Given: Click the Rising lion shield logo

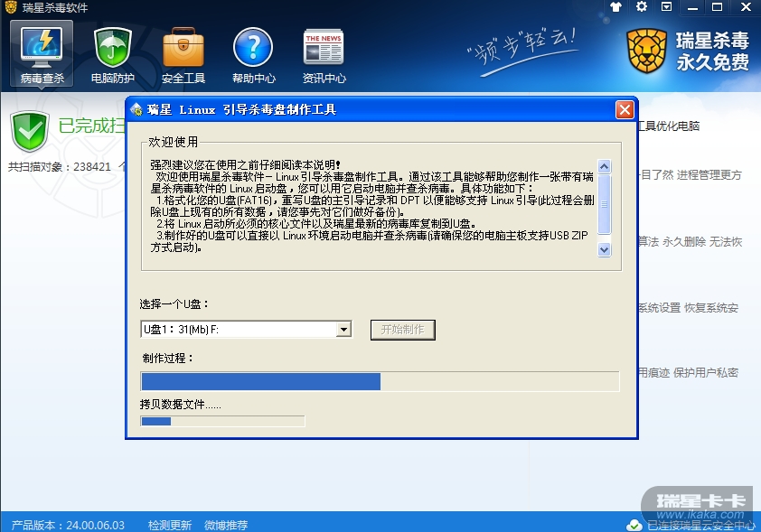Looking at the screenshot, I should pyautogui.click(x=646, y=51).
